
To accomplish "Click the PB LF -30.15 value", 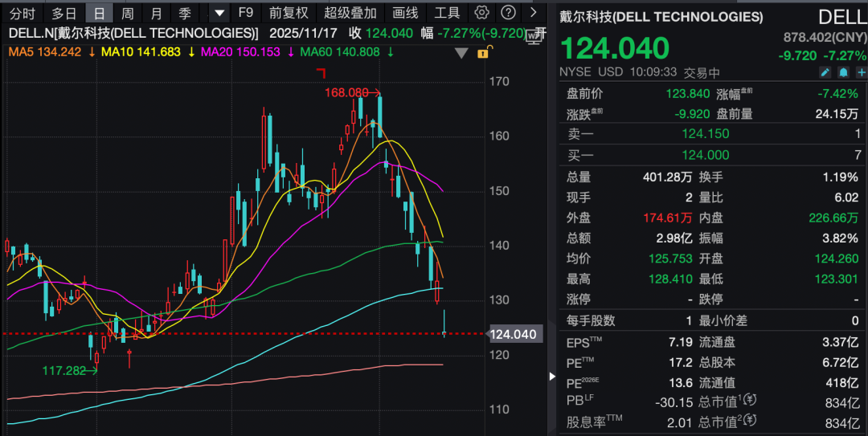I will pos(674,402).
